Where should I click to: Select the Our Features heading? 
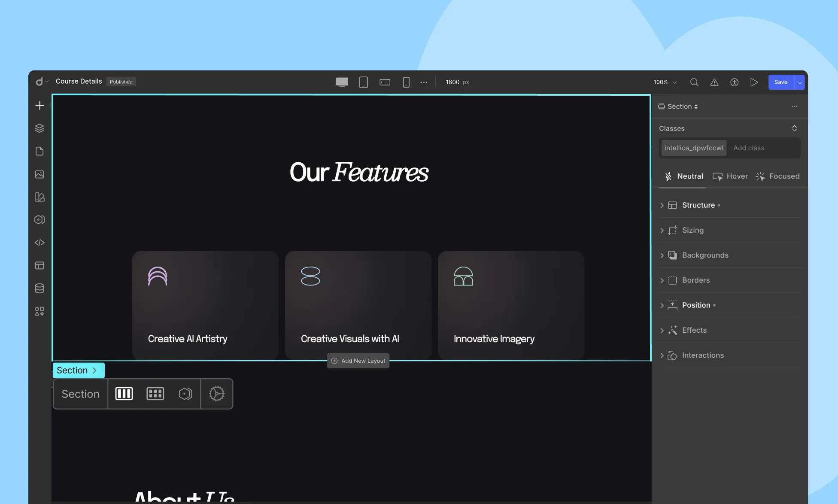(358, 172)
